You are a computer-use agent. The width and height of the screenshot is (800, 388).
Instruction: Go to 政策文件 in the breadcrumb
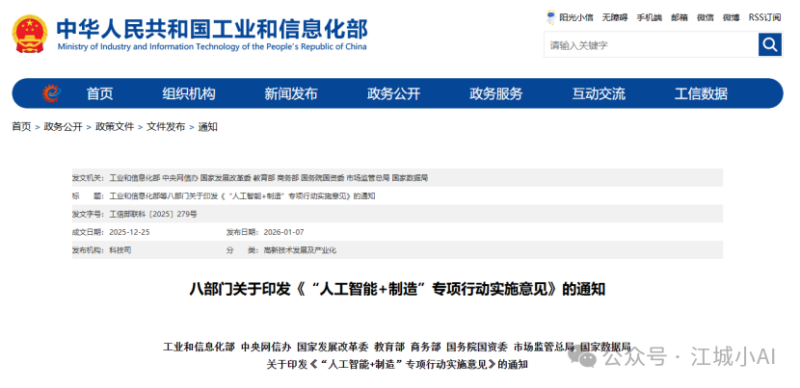point(114,127)
